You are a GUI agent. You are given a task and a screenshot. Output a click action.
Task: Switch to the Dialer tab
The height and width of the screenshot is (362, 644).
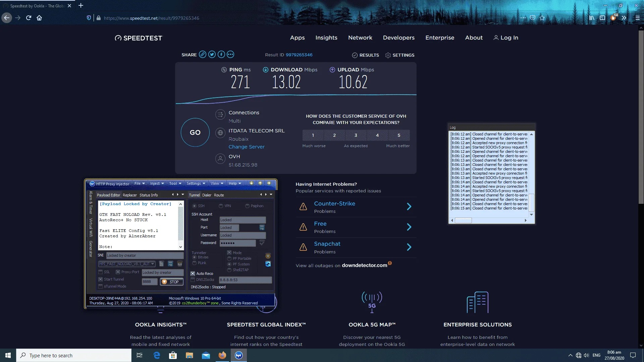pyautogui.click(x=207, y=195)
